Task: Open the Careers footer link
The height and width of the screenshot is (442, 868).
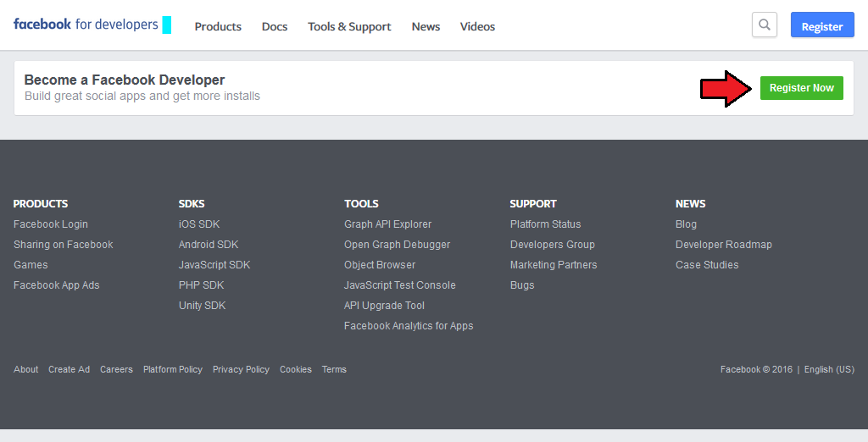Action: click(x=116, y=369)
